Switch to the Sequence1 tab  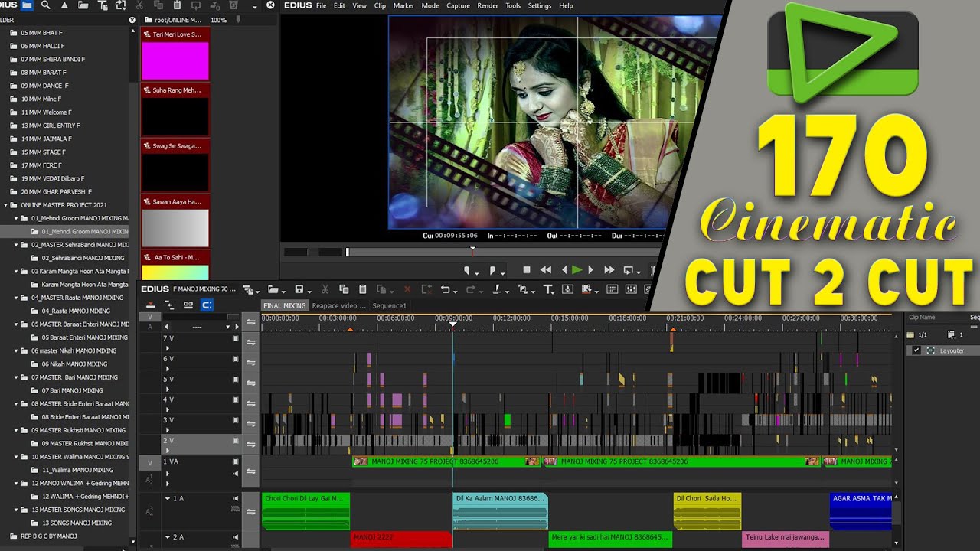(x=389, y=305)
